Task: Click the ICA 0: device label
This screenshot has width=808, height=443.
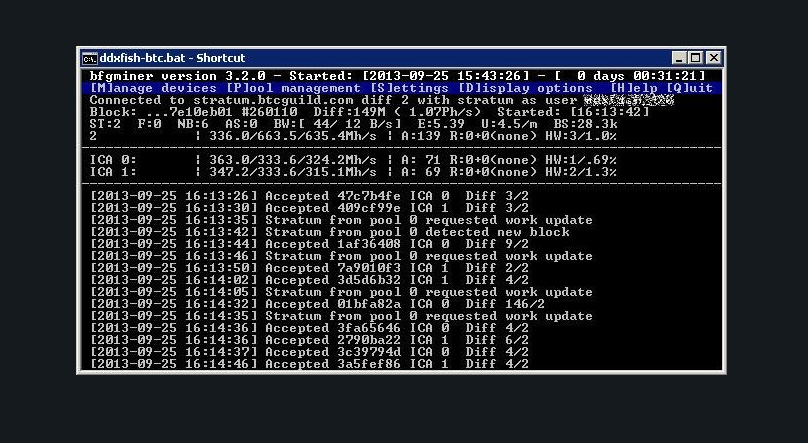Action: pos(113,160)
